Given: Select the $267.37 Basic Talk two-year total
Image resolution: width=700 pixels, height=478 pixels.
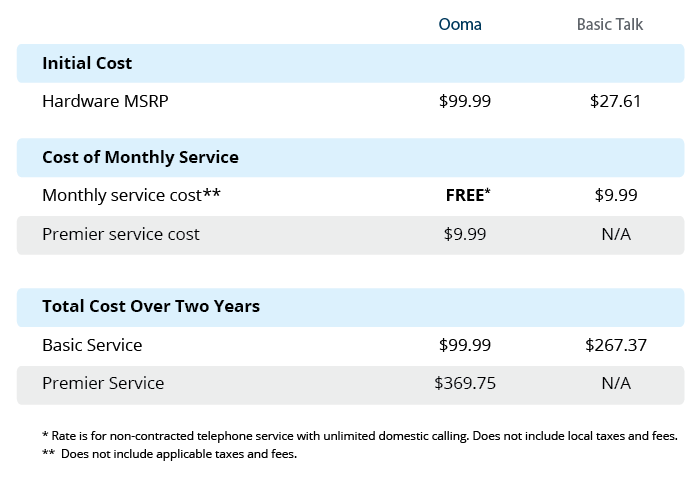Looking at the screenshot, I should click(616, 345).
